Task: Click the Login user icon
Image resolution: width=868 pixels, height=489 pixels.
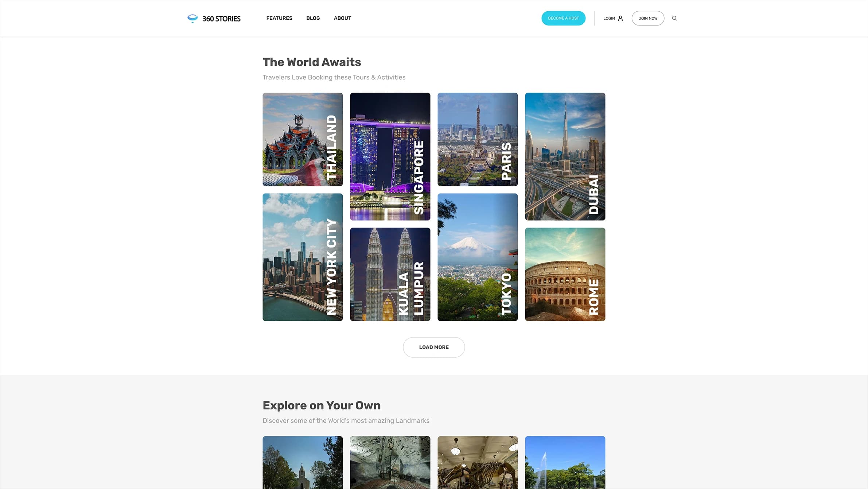Action: 620,18
